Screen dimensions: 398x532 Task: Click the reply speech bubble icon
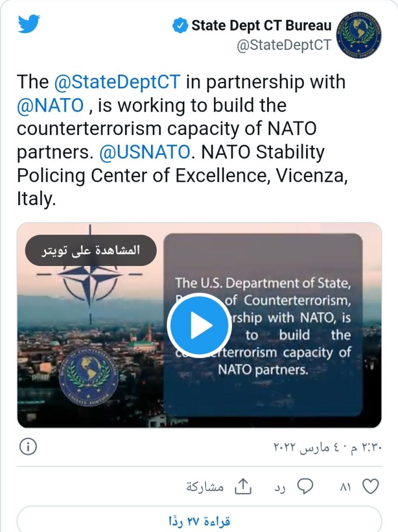point(305,487)
